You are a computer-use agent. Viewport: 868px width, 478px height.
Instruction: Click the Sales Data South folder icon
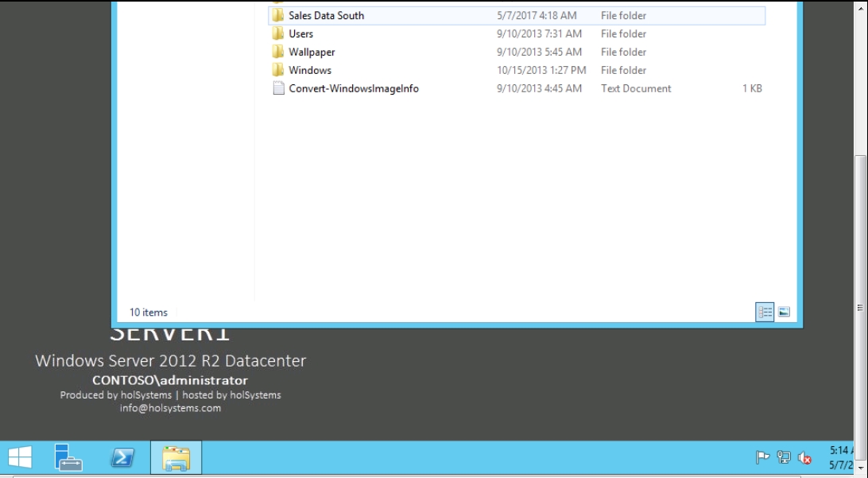[277, 16]
